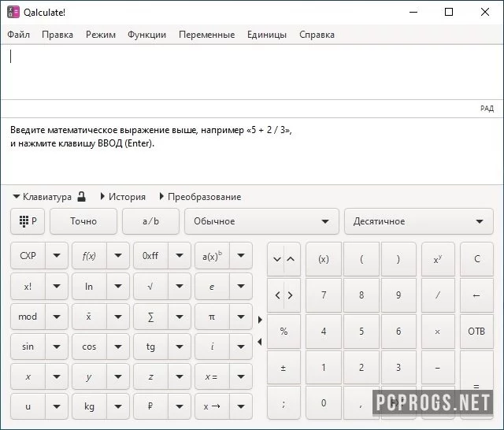Open the dropdown arrow beside π
504x430 pixels.
tap(241, 317)
